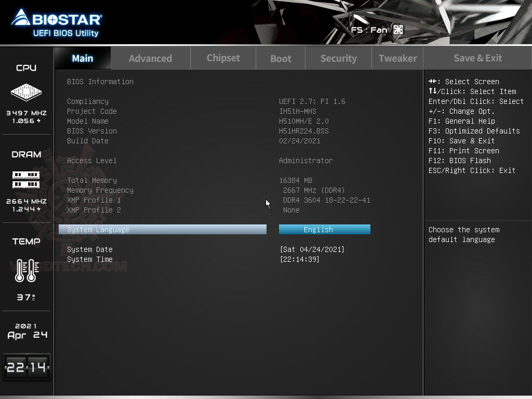
Task: Click the ESC/Right Click: Exit hint
Action: [x=472, y=170]
